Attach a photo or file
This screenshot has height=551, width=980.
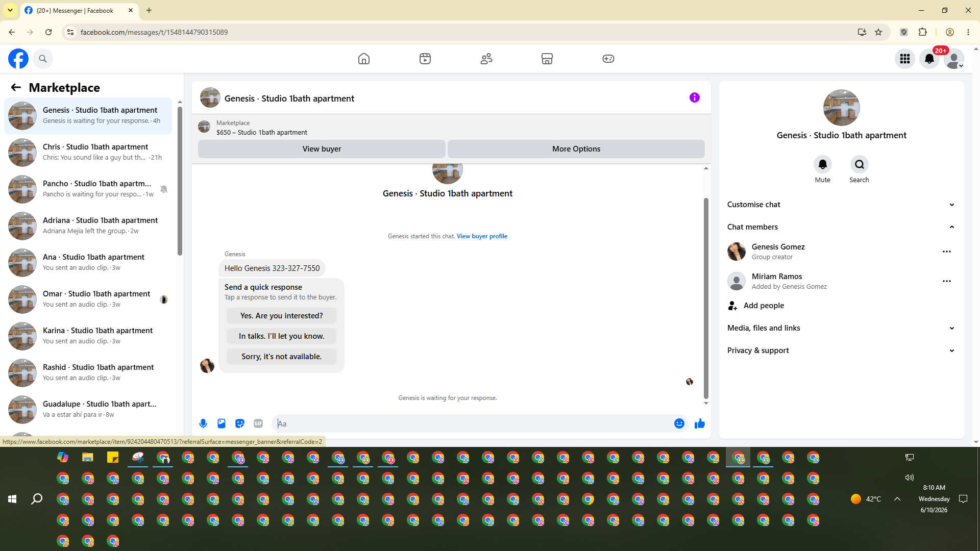point(222,423)
